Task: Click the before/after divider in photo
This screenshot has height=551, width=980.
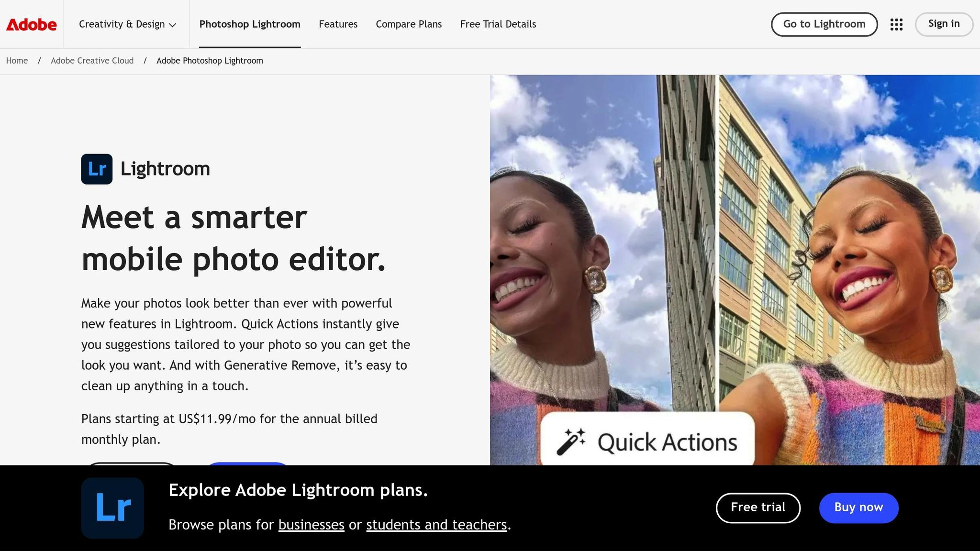Action: point(717,243)
